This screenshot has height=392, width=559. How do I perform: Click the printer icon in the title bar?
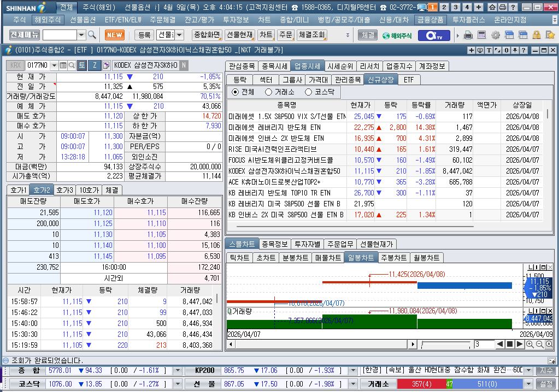pos(502,7)
